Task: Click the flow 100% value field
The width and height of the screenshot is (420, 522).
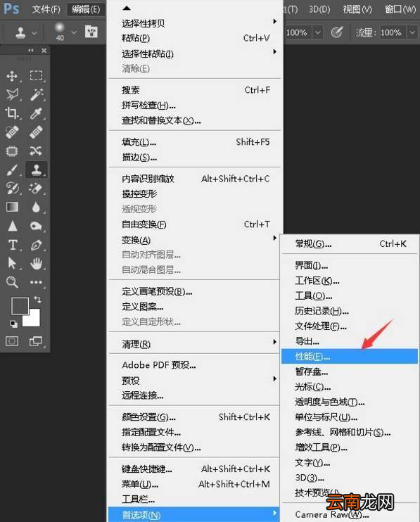Action: coord(393,32)
